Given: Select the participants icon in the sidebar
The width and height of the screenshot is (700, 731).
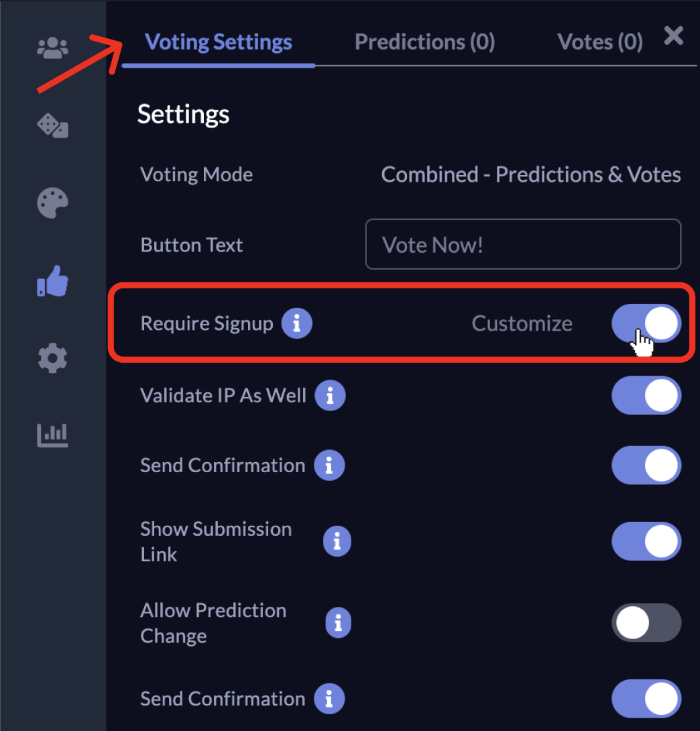Looking at the screenshot, I should (x=52, y=47).
